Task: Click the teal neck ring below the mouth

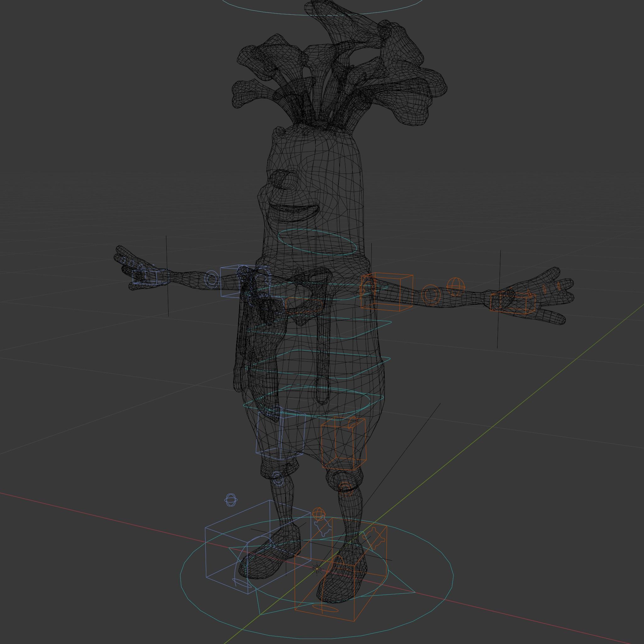Action: click(x=318, y=243)
